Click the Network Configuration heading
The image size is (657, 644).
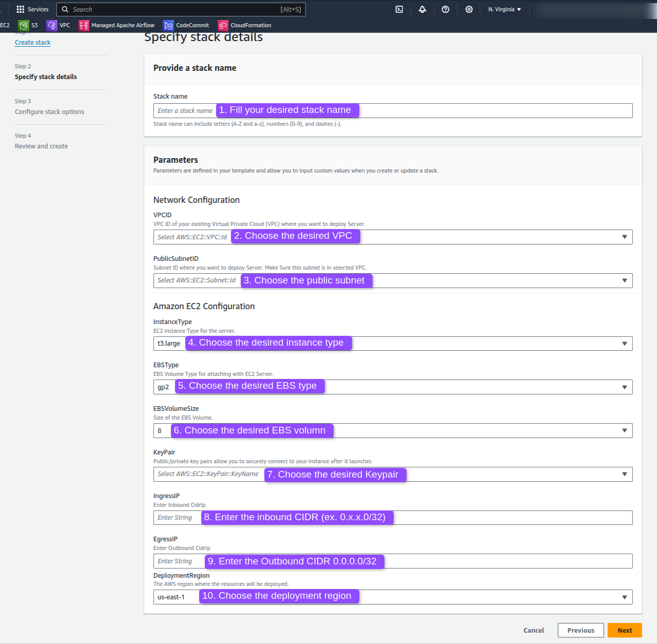click(x=197, y=200)
